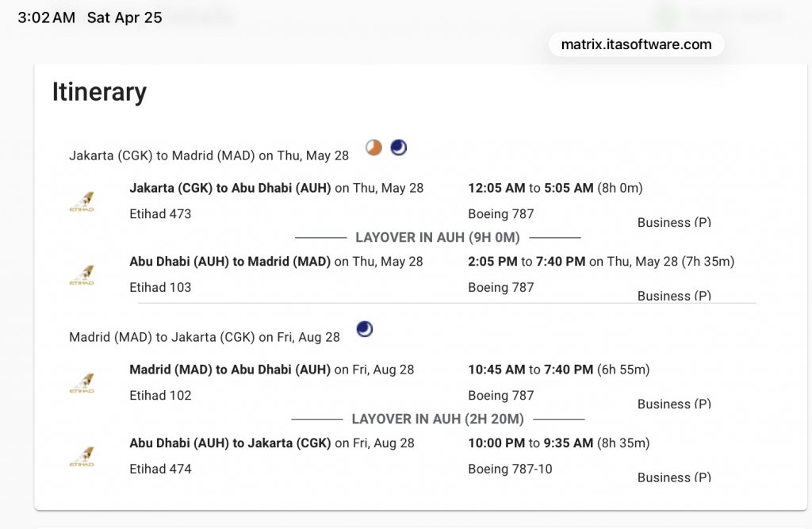Select the Etihad 103 flight number
This screenshot has height=529, width=812.
tap(160, 287)
